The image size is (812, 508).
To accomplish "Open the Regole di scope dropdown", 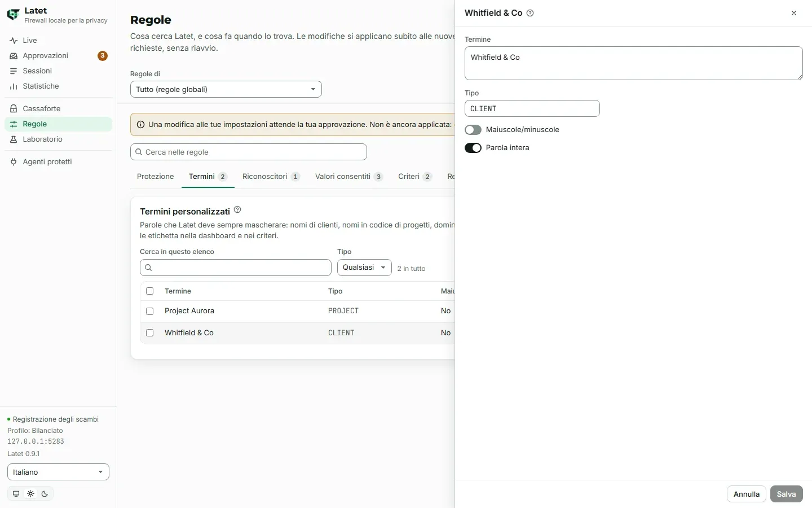I will click(226, 89).
